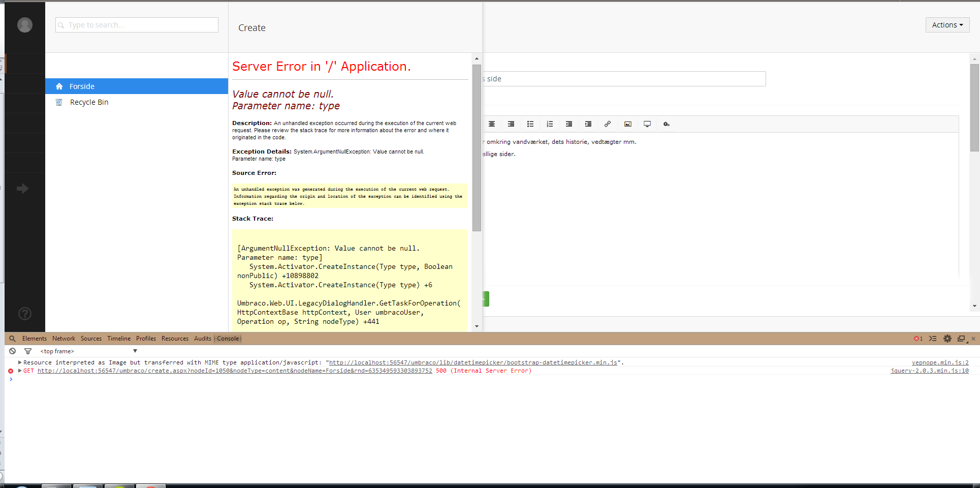Image resolution: width=980 pixels, height=488 pixels.
Task: Open the bootstrap-datetimepicker.min.js URL link
Action: click(473, 362)
